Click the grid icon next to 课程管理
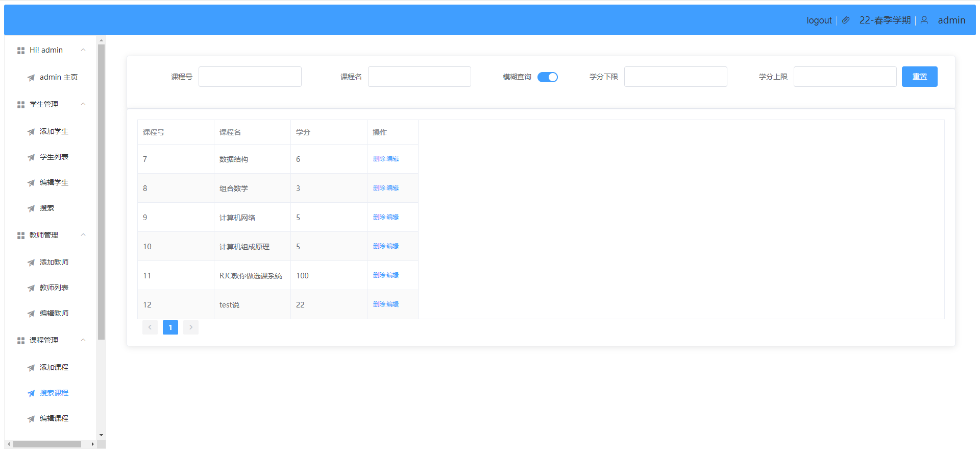The image size is (980, 475). click(21, 341)
